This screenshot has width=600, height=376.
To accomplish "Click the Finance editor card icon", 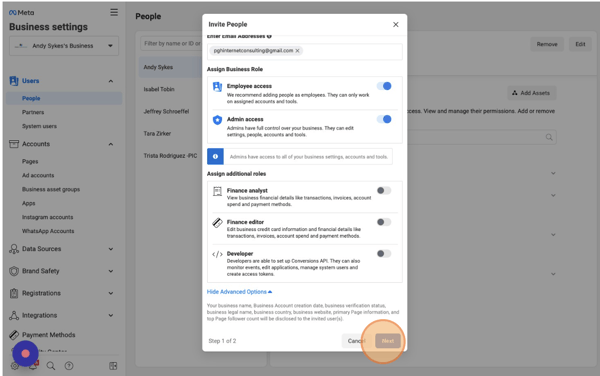I will pyautogui.click(x=217, y=223).
